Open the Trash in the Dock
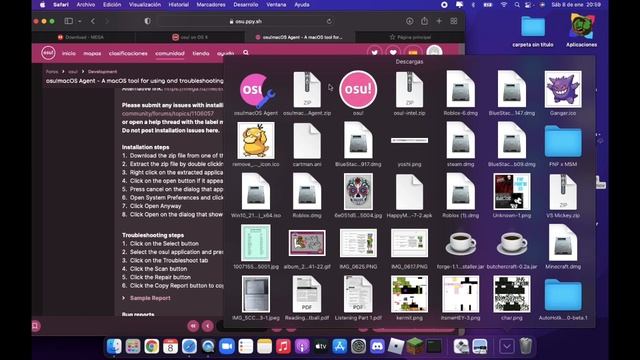Viewport: 640px width, 360px height. click(526, 347)
